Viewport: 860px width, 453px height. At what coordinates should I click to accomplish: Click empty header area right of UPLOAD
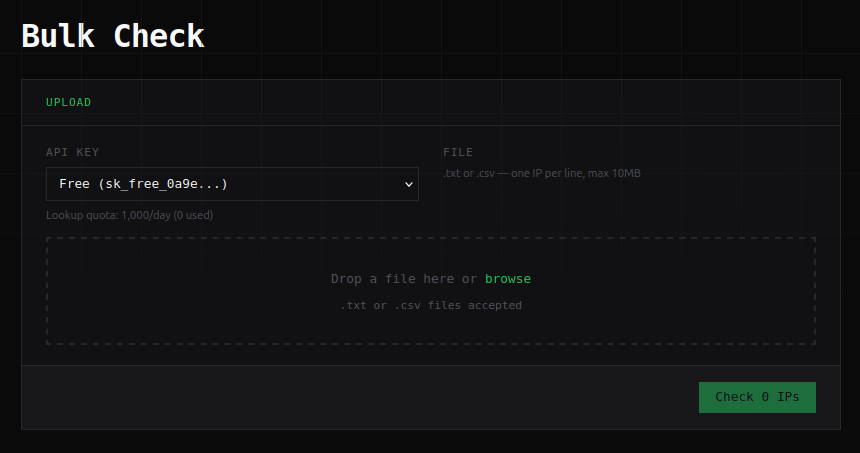pyautogui.click(x=450, y=102)
